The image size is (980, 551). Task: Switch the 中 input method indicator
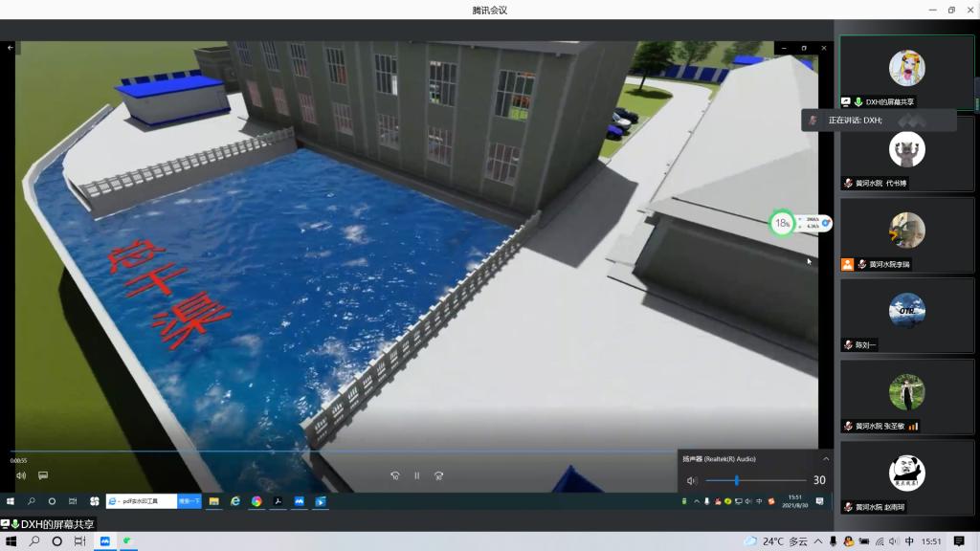point(909,541)
